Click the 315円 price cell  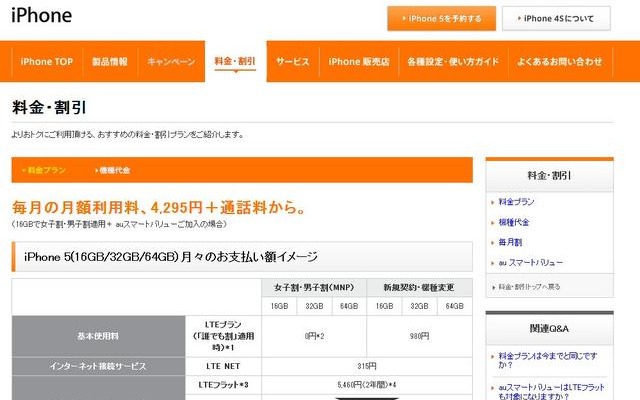pyautogui.click(x=367, y=367)
